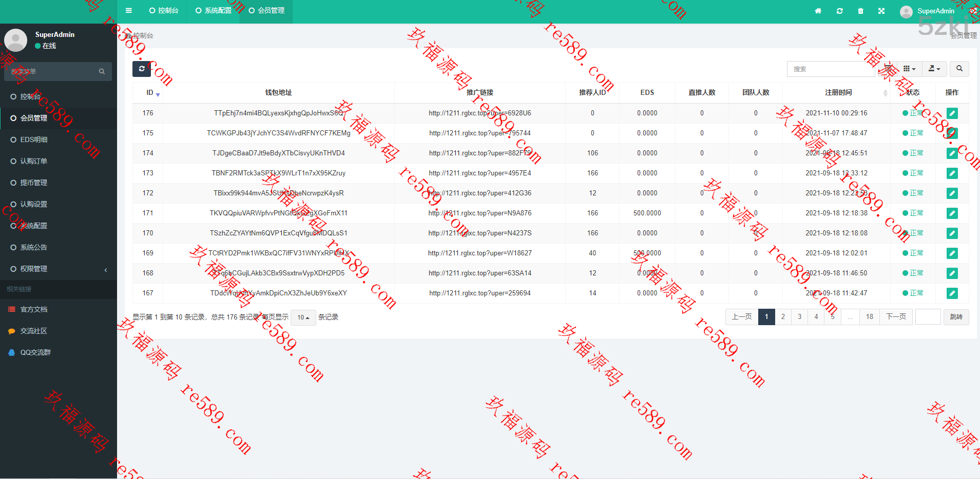Click the trash icon to clear cache

(x=860, y=11)
